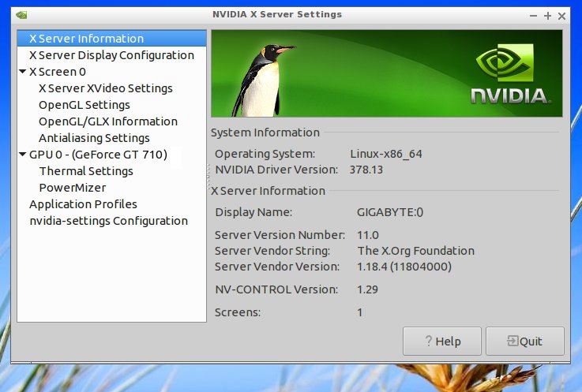
Task: Minimize the NVIDIA X Server Settings window
Action: pyautogui.click(x=533, y=16)
